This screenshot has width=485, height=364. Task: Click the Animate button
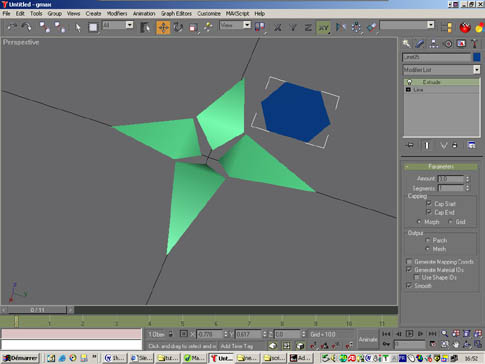coord(368,340)
